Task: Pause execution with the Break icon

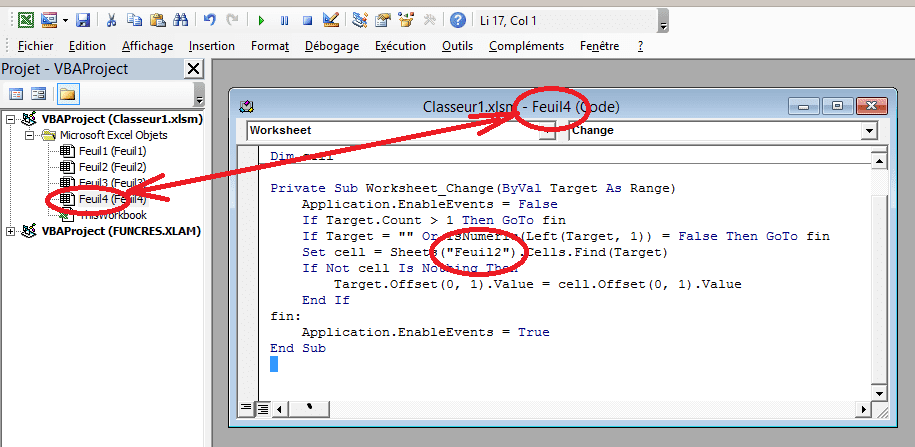Action: point(285,20)
